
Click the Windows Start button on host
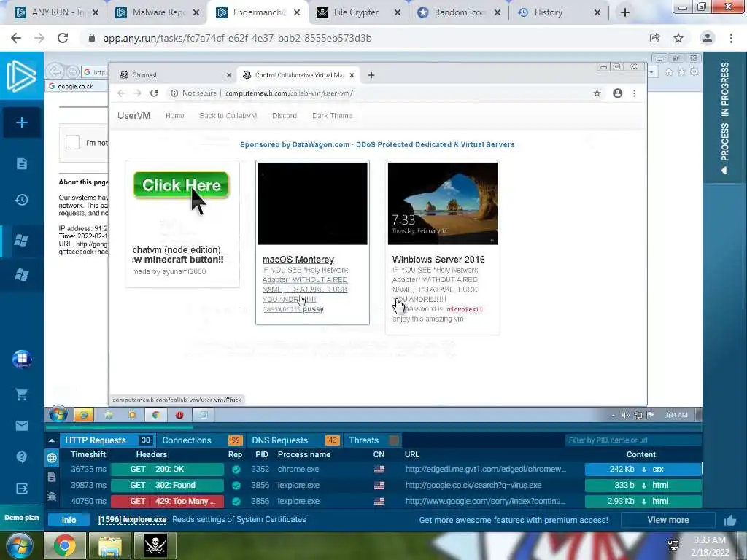pos(20,545)
